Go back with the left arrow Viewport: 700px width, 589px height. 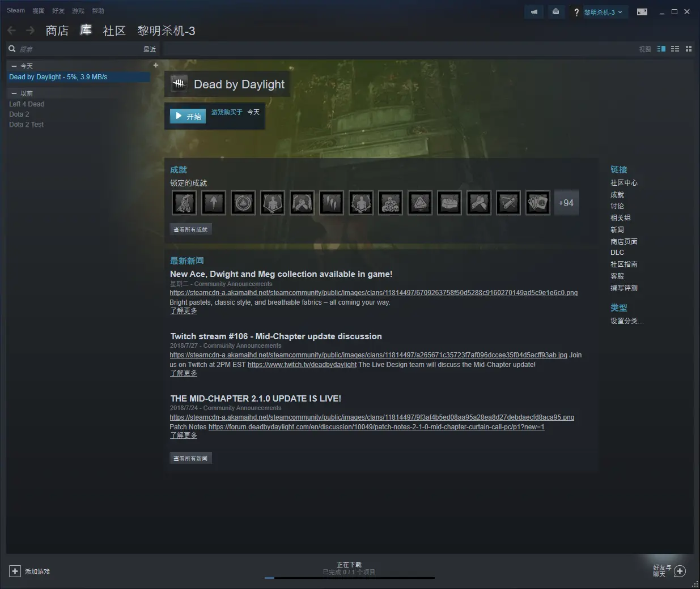click(x=11, y=31)
